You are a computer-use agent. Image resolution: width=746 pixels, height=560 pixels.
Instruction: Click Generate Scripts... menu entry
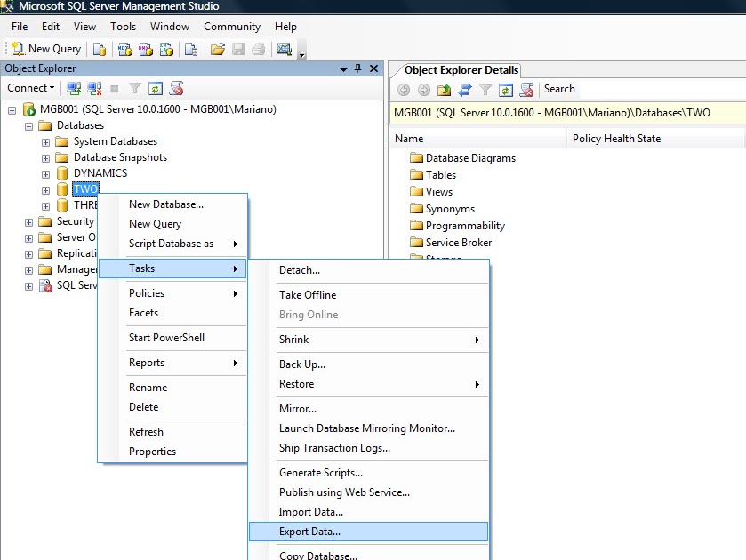[368, 473]
